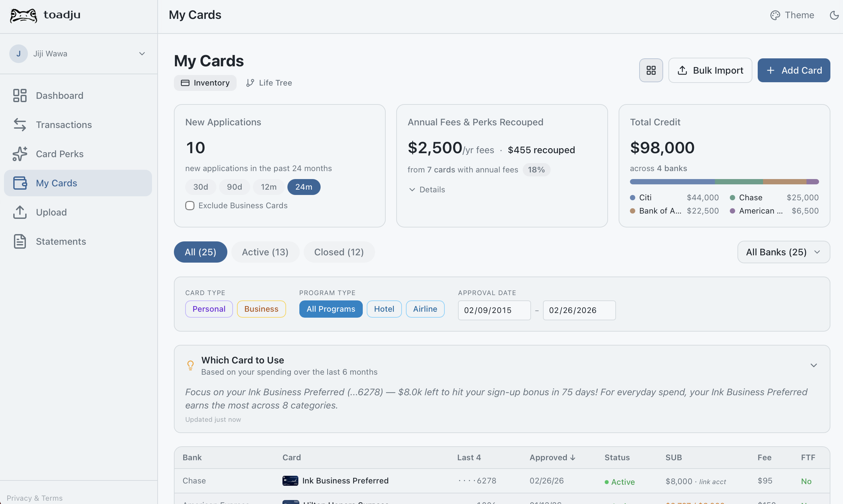Open All Banks (25) dropdown
This screenshot has width=843, height=504.
pyautogui.click(x=783, y=252)
